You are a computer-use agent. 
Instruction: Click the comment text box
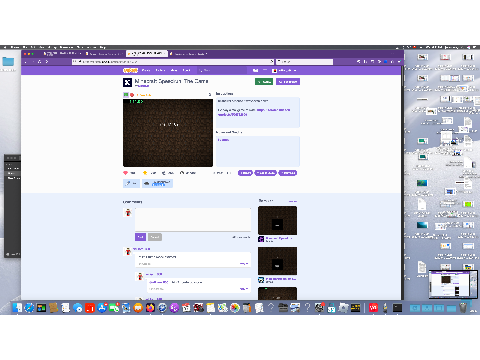[193, 219]
